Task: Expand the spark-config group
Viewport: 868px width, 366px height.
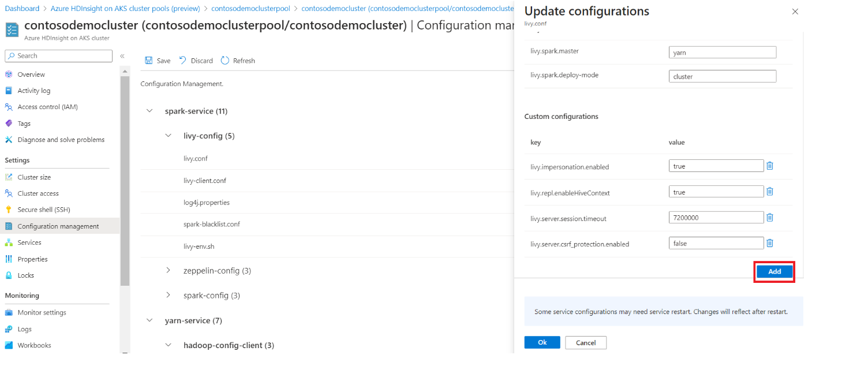Action: click(169, 295)
